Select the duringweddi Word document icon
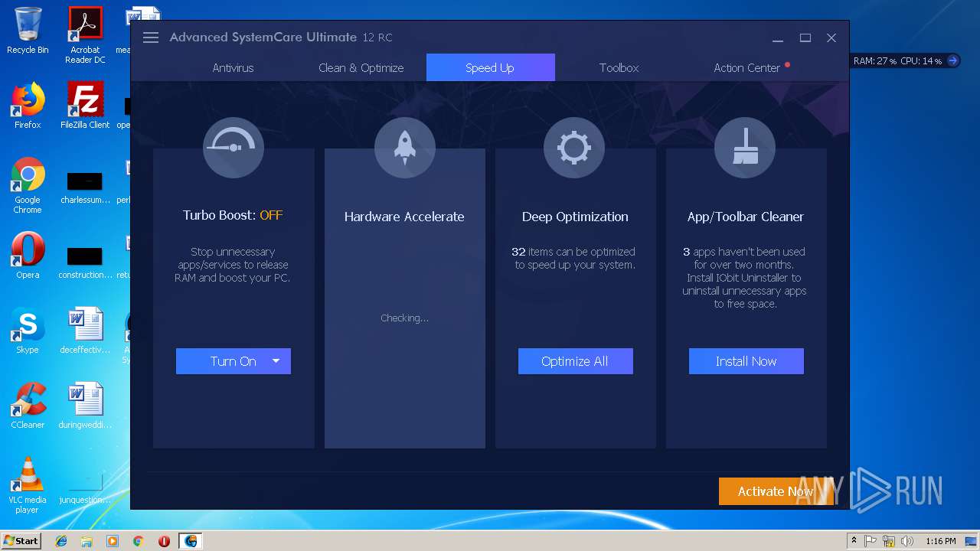 [85, 406]
